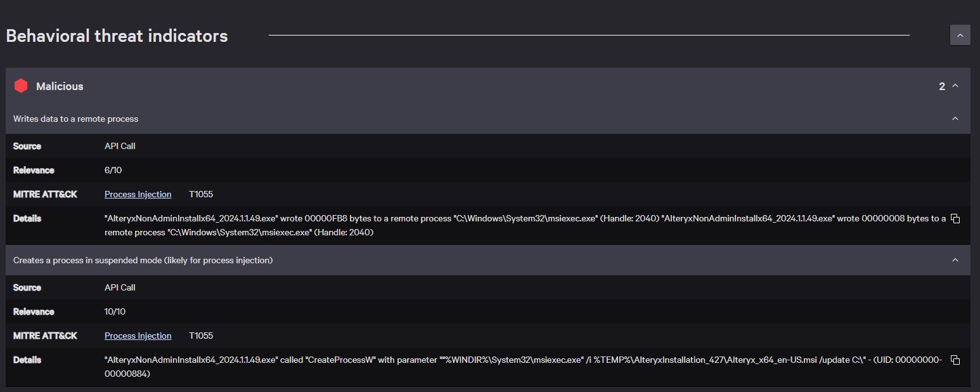Select the 'Creates a process in suspended mode' title row
This screenshot has height=392, width=980.
point(142,260)
